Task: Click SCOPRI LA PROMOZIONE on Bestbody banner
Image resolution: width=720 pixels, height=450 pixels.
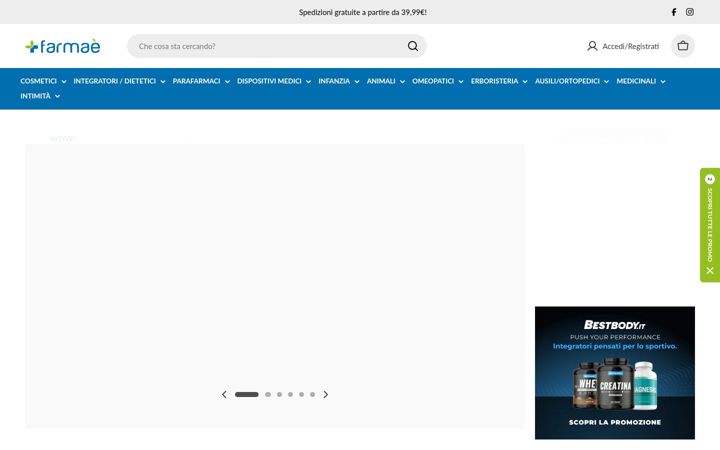Action: click(615, 422)
